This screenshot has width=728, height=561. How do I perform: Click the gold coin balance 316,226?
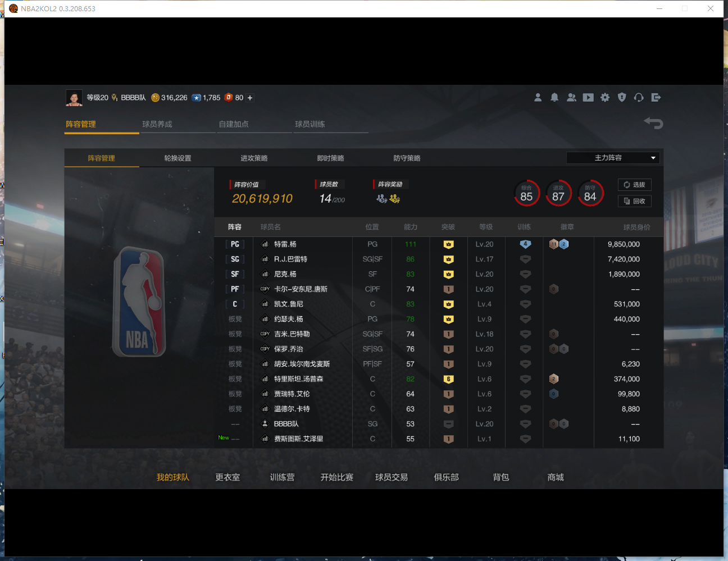[x=170, y=98]
